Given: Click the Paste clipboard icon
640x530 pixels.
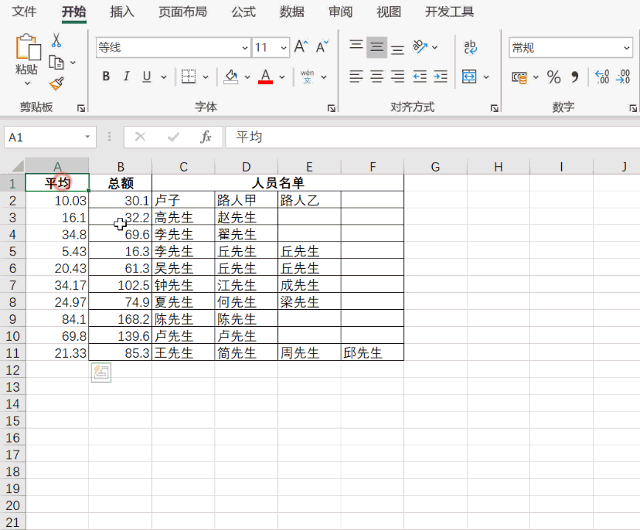Looking at the screenshot, I should point(27,48).
